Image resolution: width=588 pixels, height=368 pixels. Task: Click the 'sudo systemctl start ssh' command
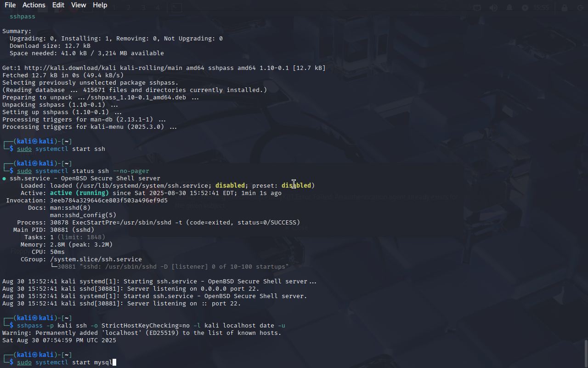pos(61,149)
